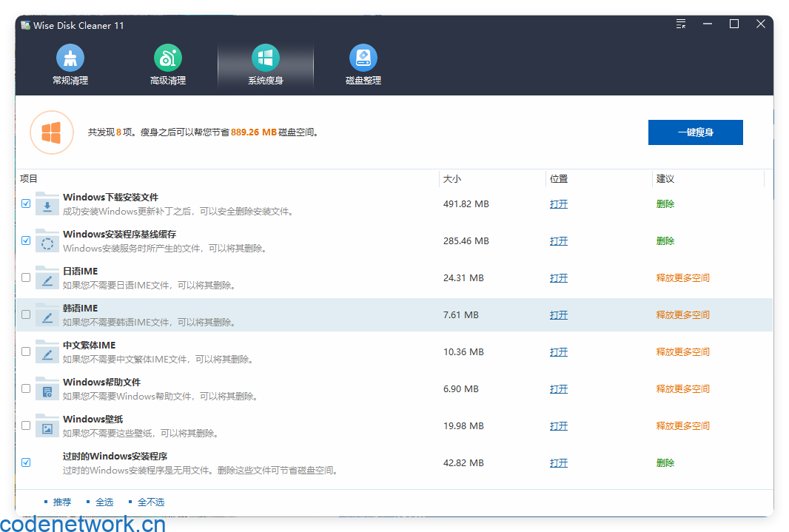Image resolution: width=789 pixels, height=532 pixels.
Task: Switch to the 常规清理 tab label
Action: 70,81
